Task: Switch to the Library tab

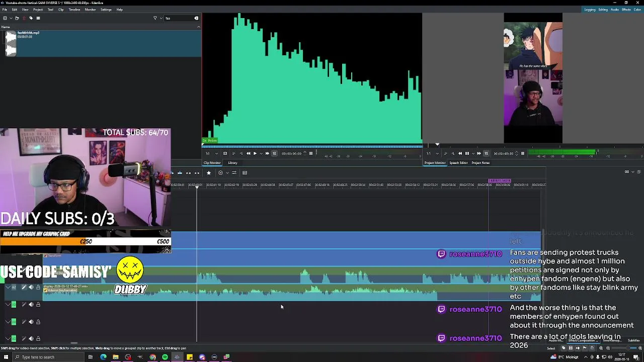Action: [232, 163]
